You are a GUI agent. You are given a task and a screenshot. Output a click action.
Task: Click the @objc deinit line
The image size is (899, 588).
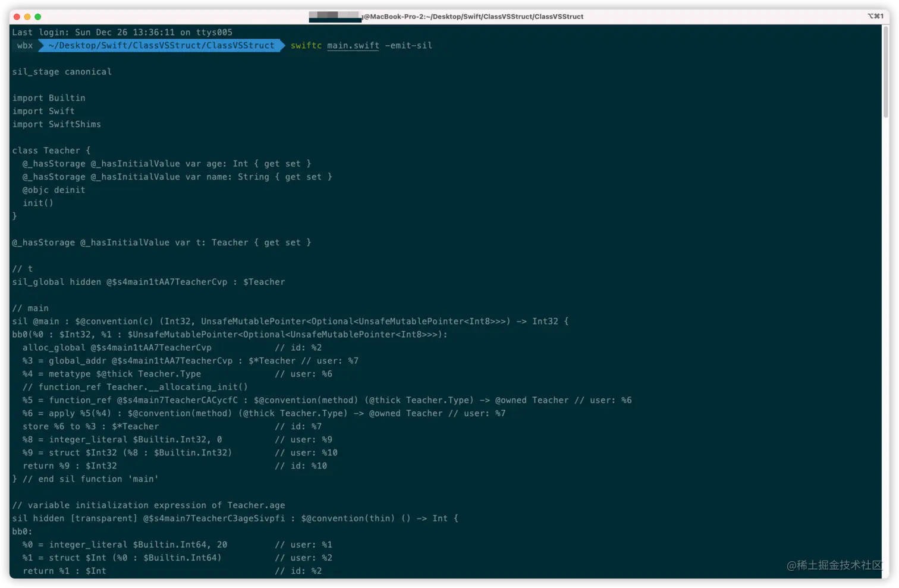pyautogui.click(x=54, y=190)
